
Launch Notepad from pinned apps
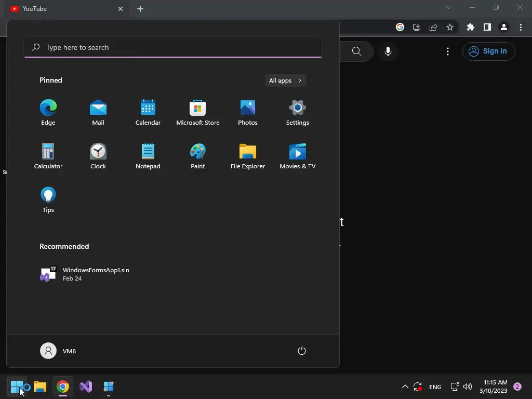148,156
